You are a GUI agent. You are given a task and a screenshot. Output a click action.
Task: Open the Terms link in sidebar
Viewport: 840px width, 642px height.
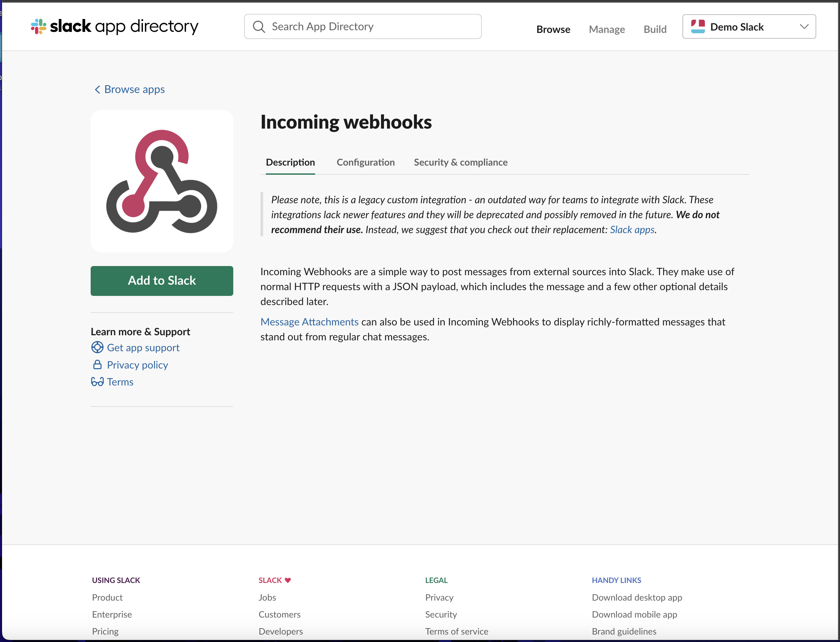[x=120, y=382]
